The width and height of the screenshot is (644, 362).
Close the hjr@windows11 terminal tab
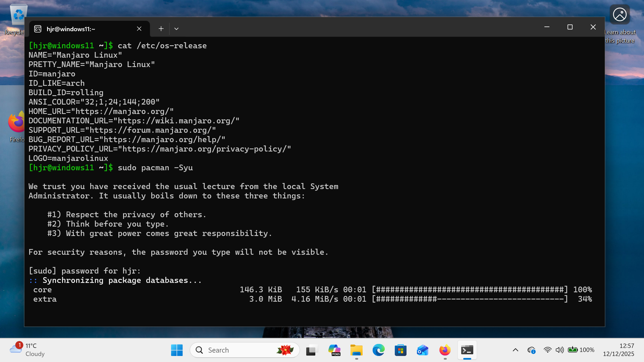click(139, 29)
